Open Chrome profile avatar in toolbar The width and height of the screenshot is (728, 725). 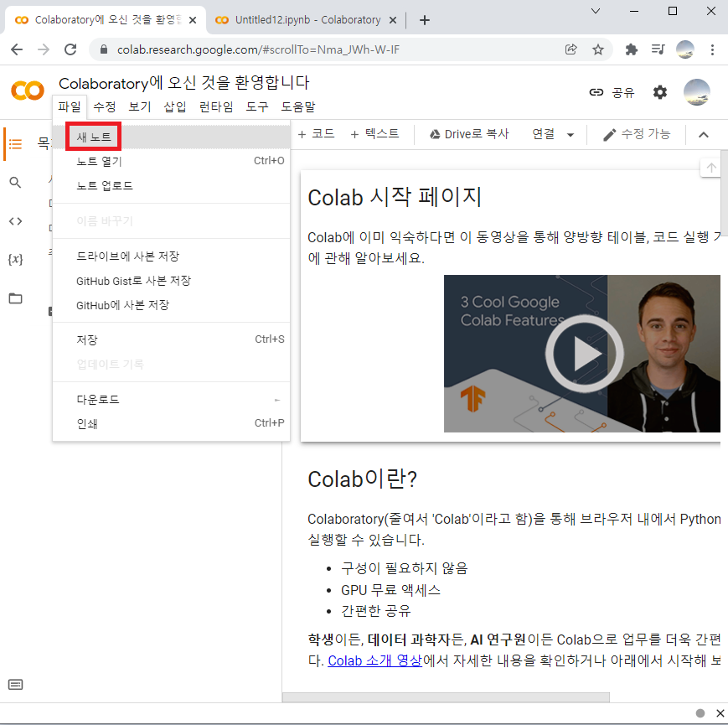684,49
